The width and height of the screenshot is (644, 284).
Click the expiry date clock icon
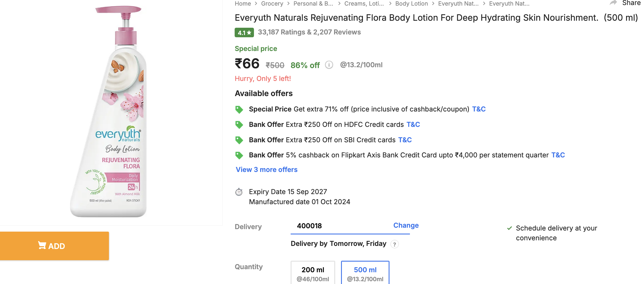click(x=239, y=192)
